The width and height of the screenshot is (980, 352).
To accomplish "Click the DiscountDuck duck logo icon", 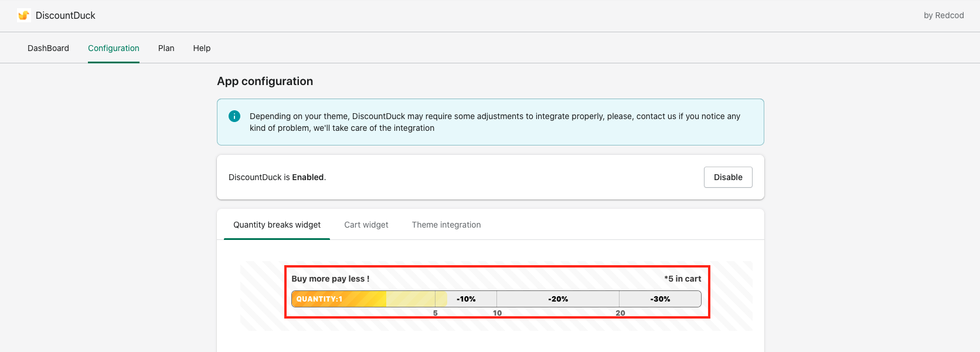I will 23,15.
